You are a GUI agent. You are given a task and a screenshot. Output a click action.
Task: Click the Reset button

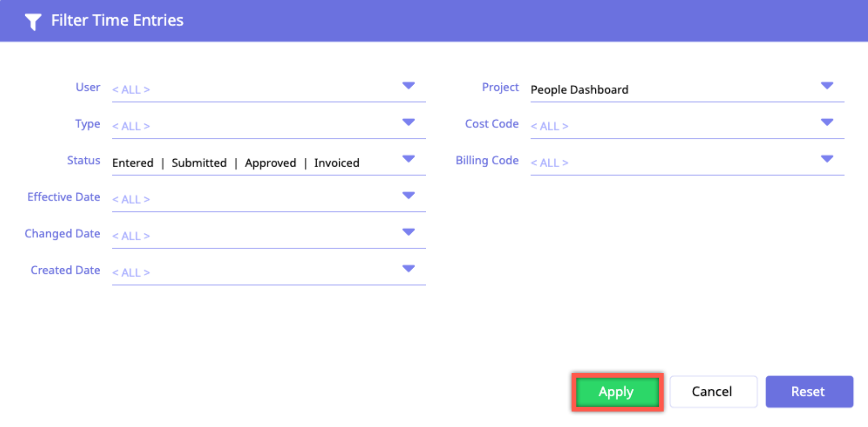808,392
